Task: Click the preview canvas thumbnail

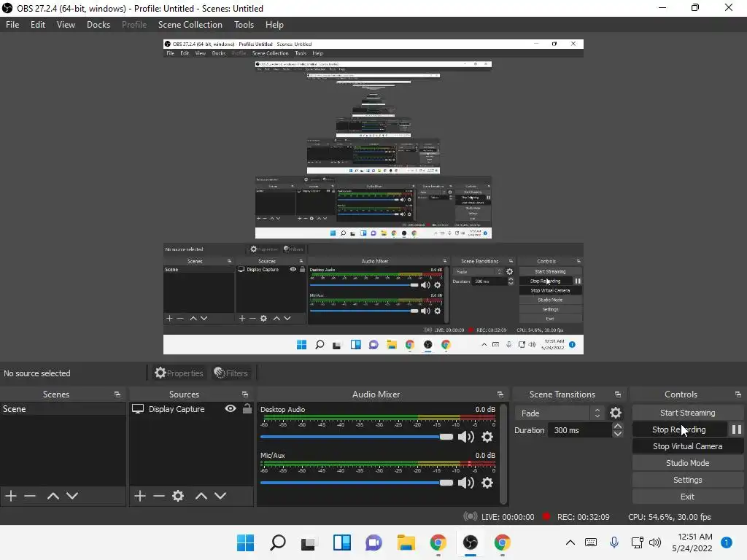Action: pyautogui.click(x=373, y=197)
